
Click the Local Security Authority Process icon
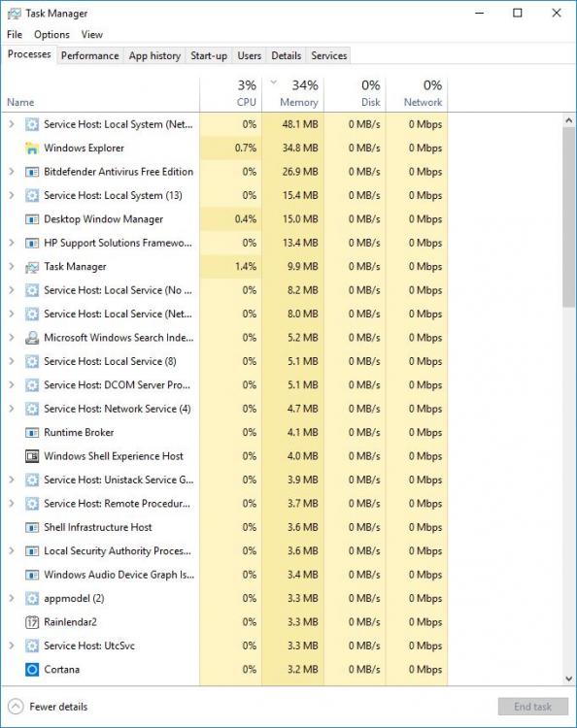click(x=32, y=551)
